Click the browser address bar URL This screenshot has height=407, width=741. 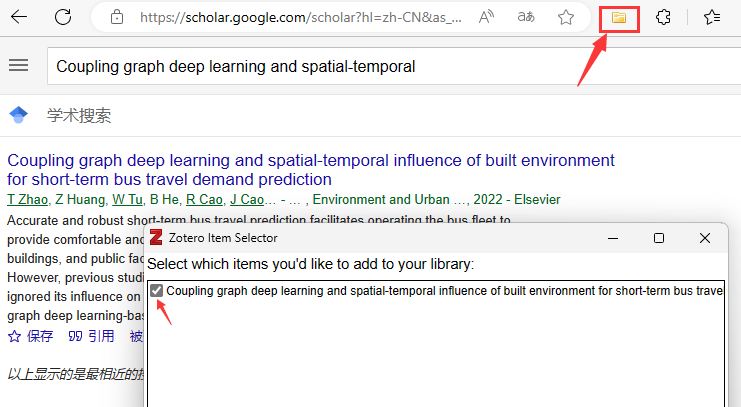pyautogui.click(x=300, y=17)
